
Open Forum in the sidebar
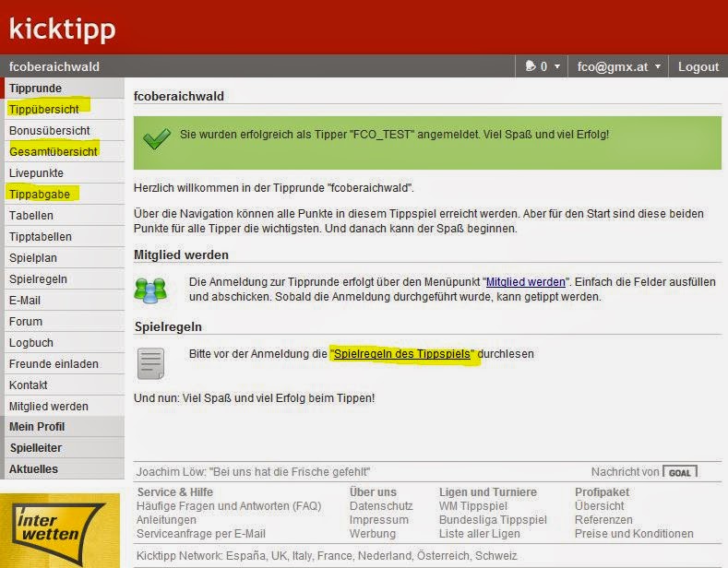(64, 322)
